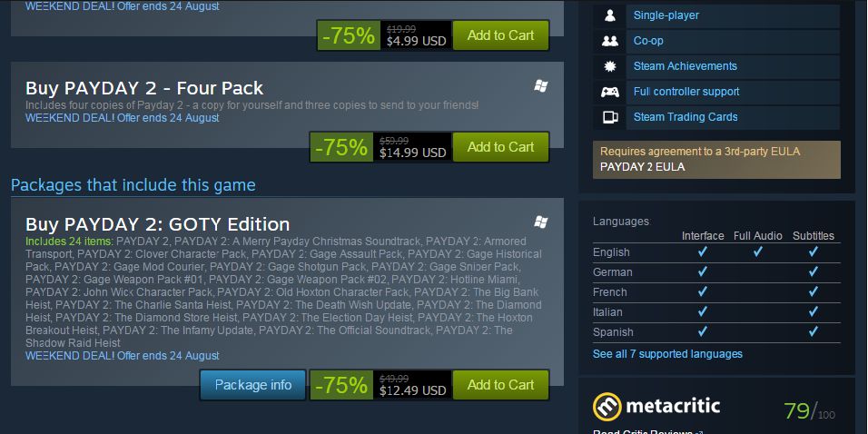
Task: Click the Steam Achievements star icon
Action: coord(609,66)
